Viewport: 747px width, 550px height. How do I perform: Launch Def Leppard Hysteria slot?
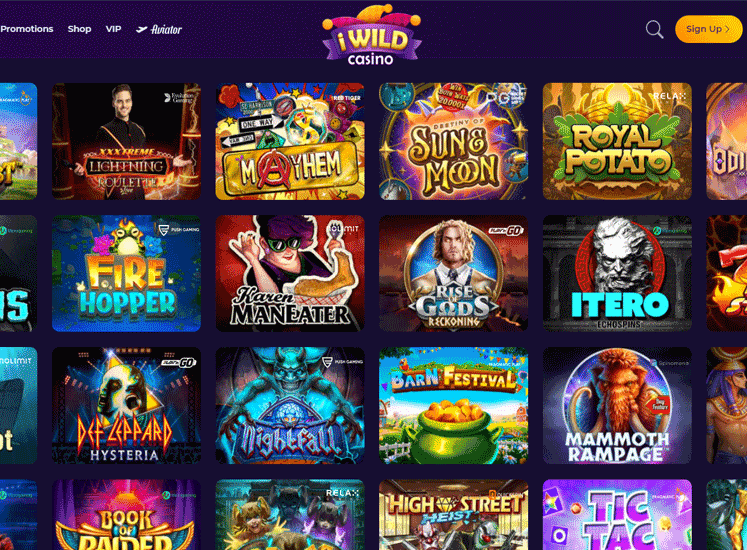[x=126, y=405]
